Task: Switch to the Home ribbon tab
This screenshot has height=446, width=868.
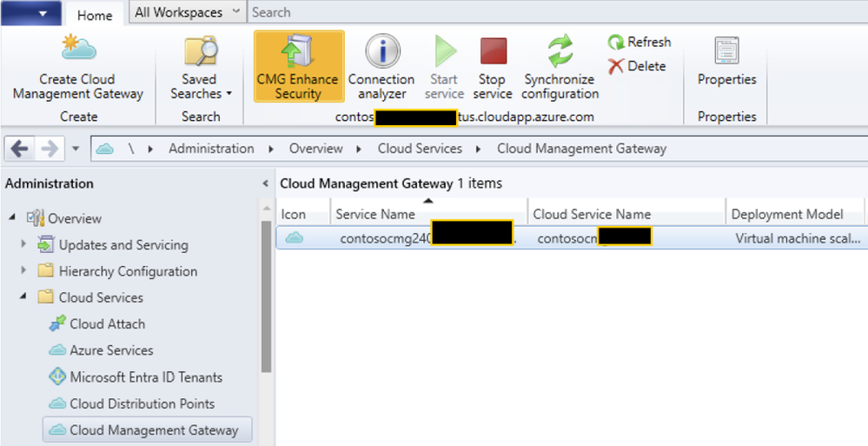Action: pyautogui.click(x=95, y=15)
